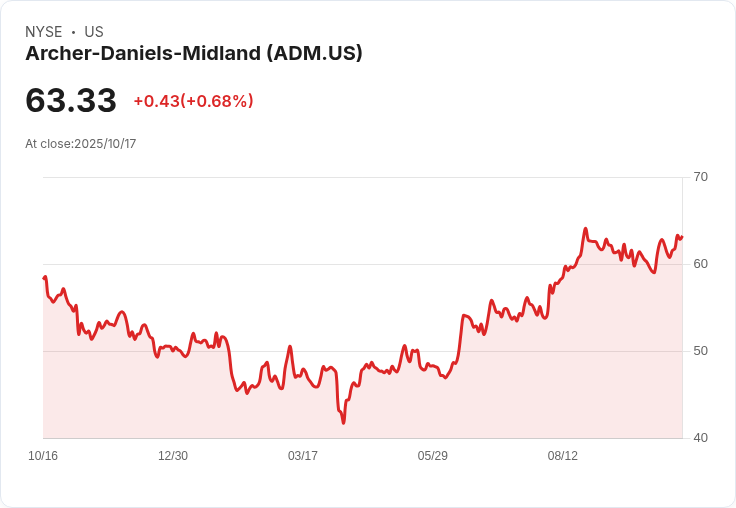Viewport: 736px width, 508px height.
Task: Click the At close:2025/10/17 text
Action: click(x=81, y=144)
